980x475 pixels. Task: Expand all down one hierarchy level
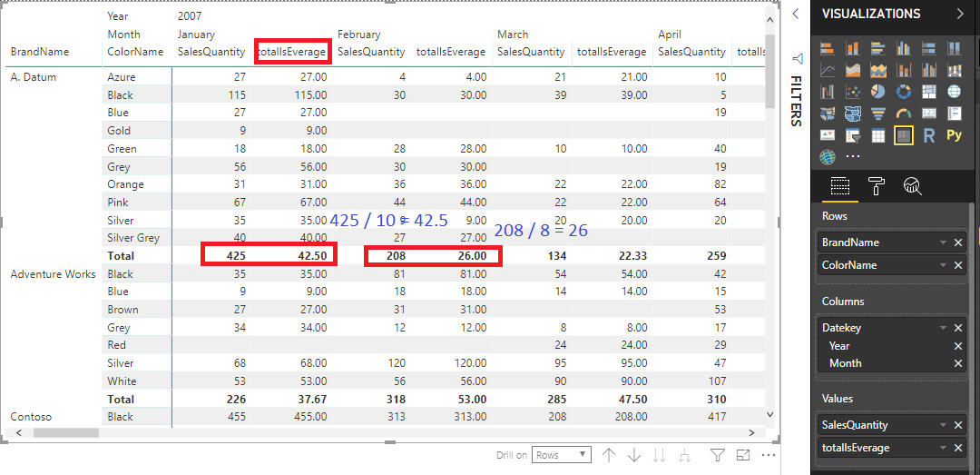tap(684, 455)
